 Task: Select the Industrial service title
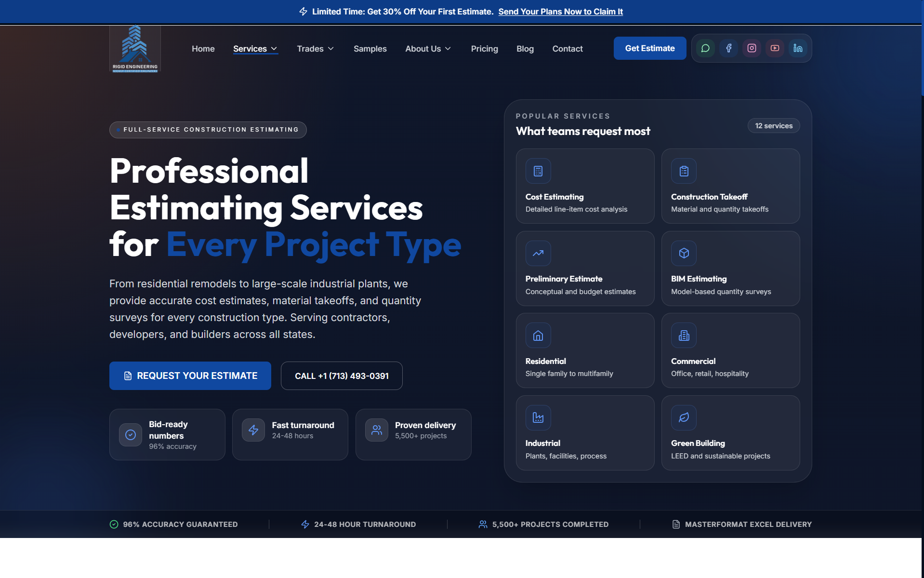(543, 443)
